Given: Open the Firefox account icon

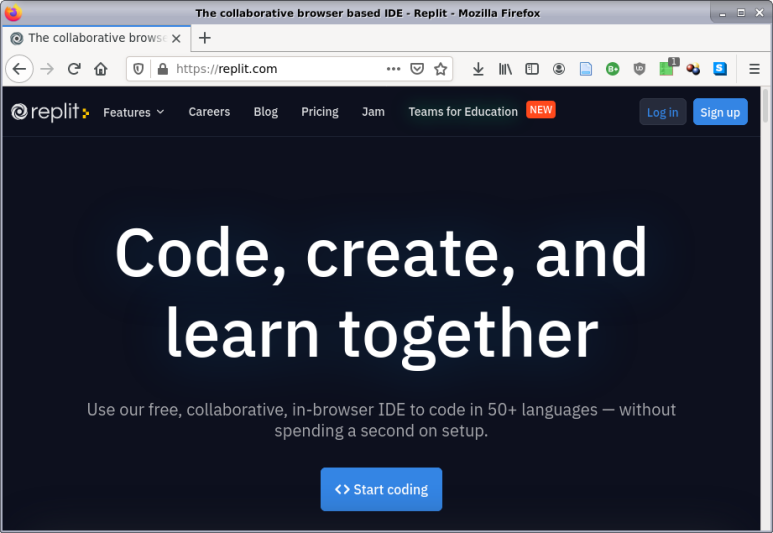Looking at the screenshot, I should [559, 69].
